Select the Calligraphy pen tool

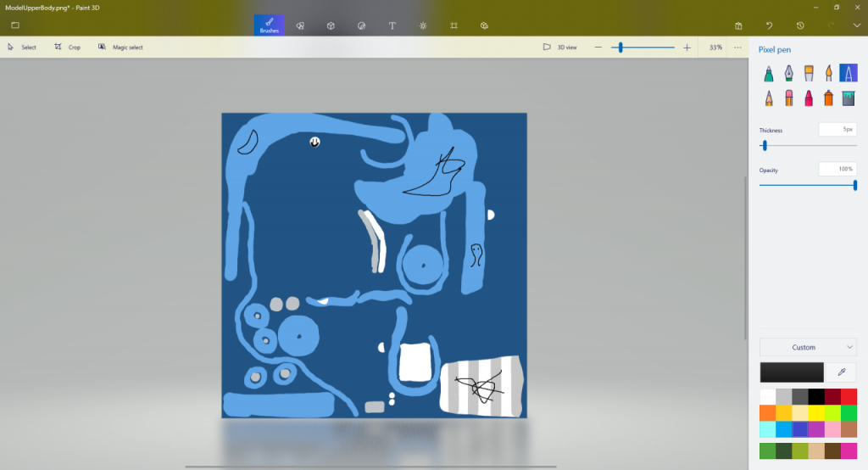click(788, 74)
